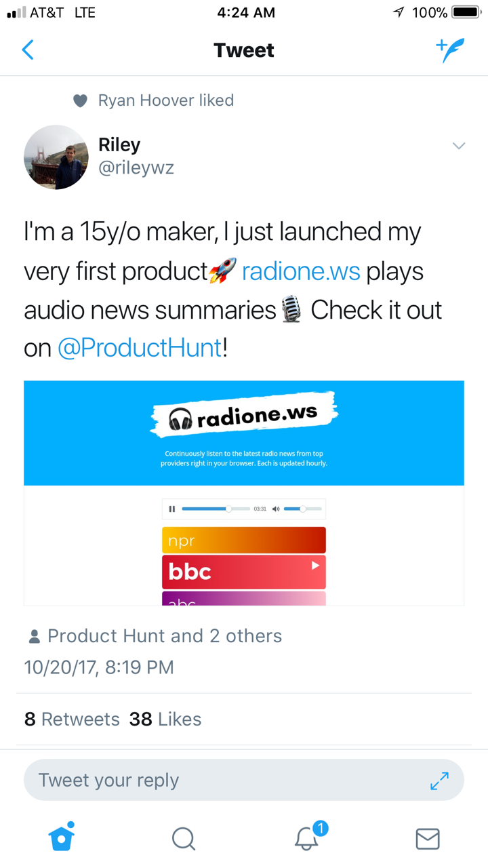The height and width of the screenshot is (868, 488).
Task: Open the @rileywz handle
Action: pyautogui.click(x=136, y=167)
